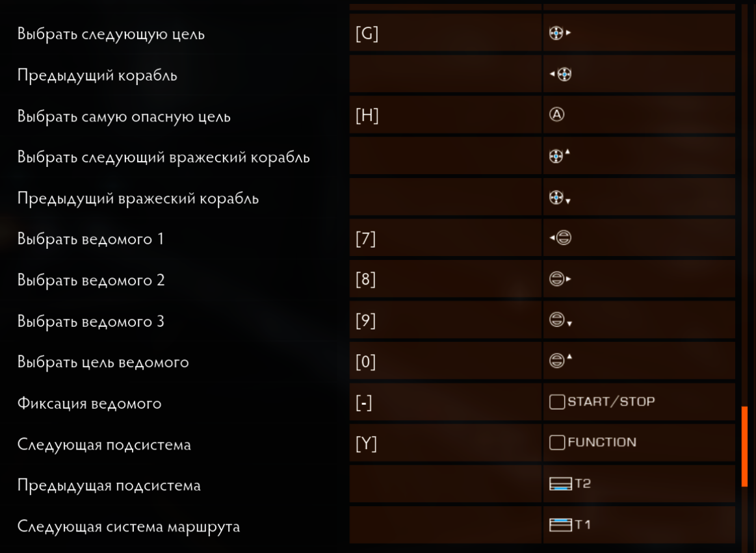This screenshot has height=553, width=756.
Task: Select the D-pad up icon for next hostile ship
Action: [559, 156]
